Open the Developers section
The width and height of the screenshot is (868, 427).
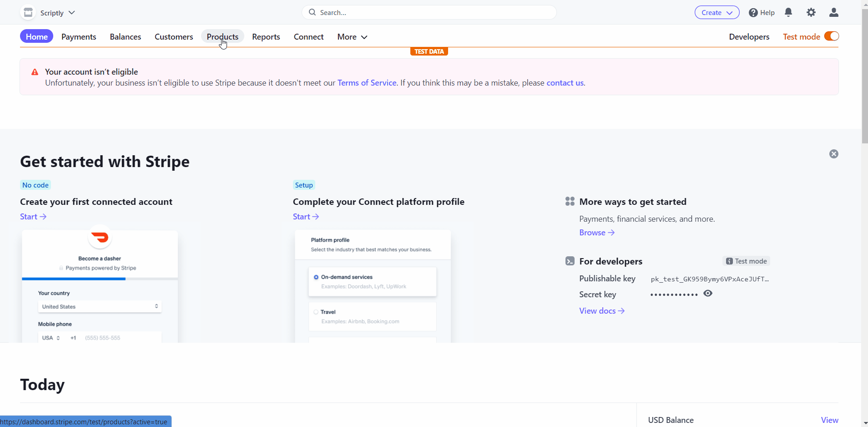(749, 37)
